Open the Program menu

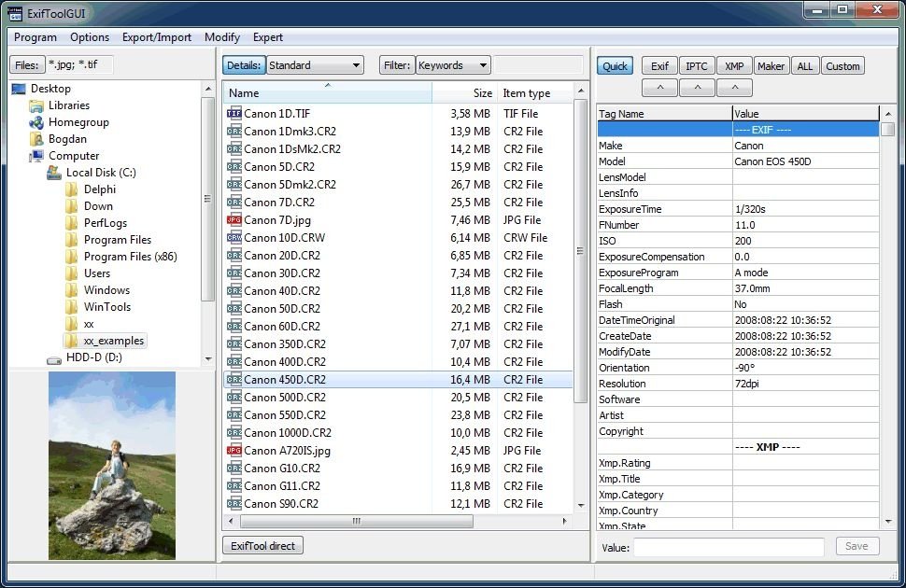tap(35, 37)
